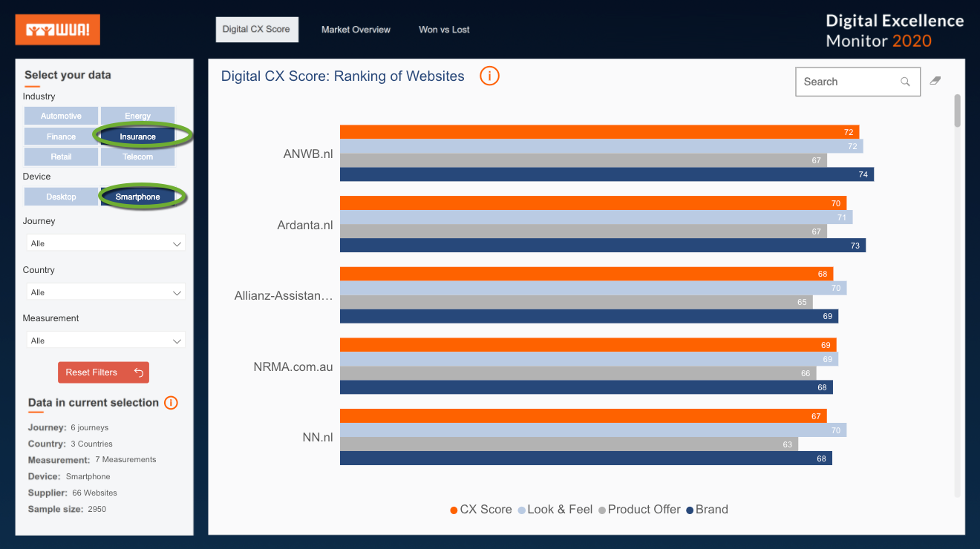Select the Energy industry filter

point(138,116)
